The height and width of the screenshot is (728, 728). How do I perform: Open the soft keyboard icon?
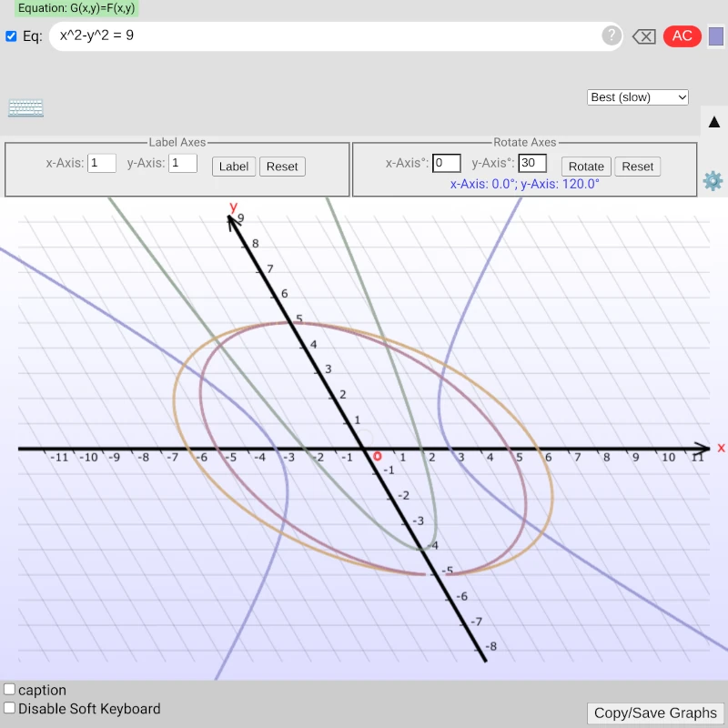coord(26,107)
